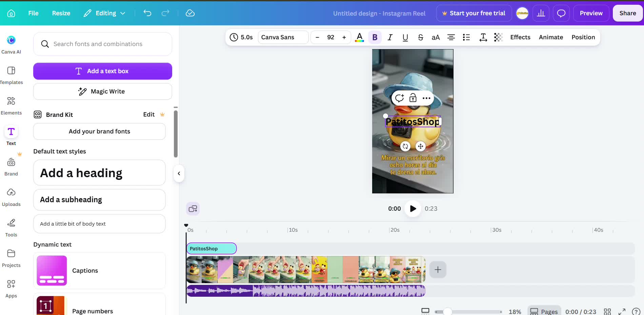Toggle uppercase text formatting

pos(436,37)
